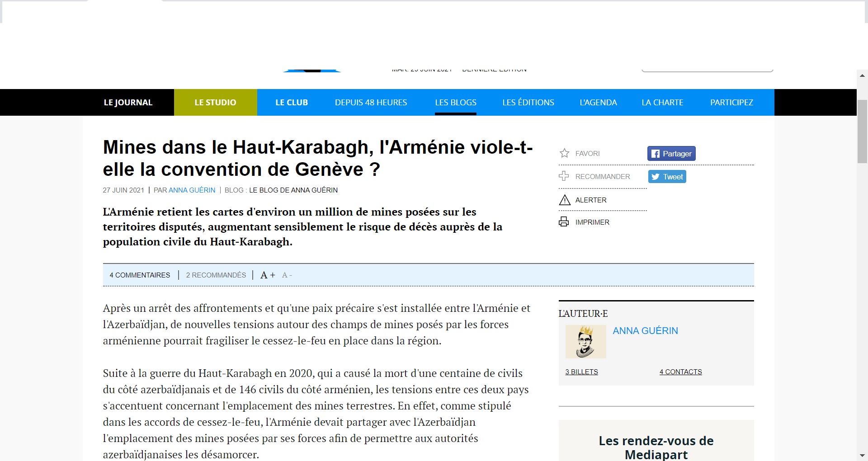This screenshot has width=868, height=461.
Task: Click Les rendez-vous de Mediapart heading
Action: pyautogui.click(x=656, y=447)
